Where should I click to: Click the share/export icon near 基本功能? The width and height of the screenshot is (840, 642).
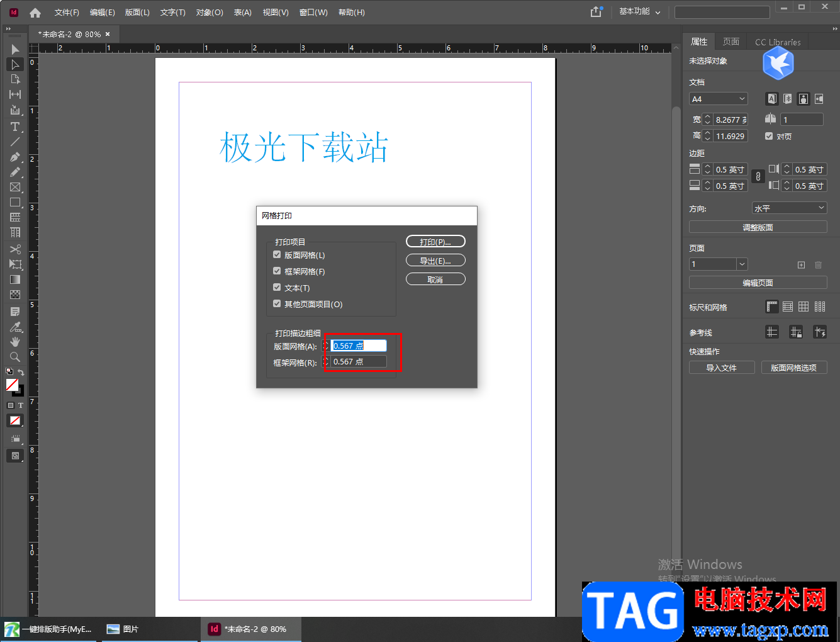pos(596,11)
